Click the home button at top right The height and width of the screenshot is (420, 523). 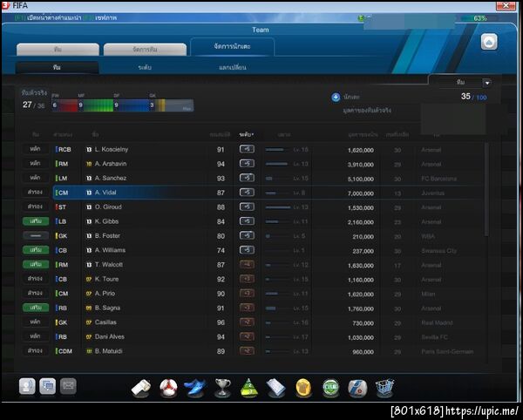point(489,42)
